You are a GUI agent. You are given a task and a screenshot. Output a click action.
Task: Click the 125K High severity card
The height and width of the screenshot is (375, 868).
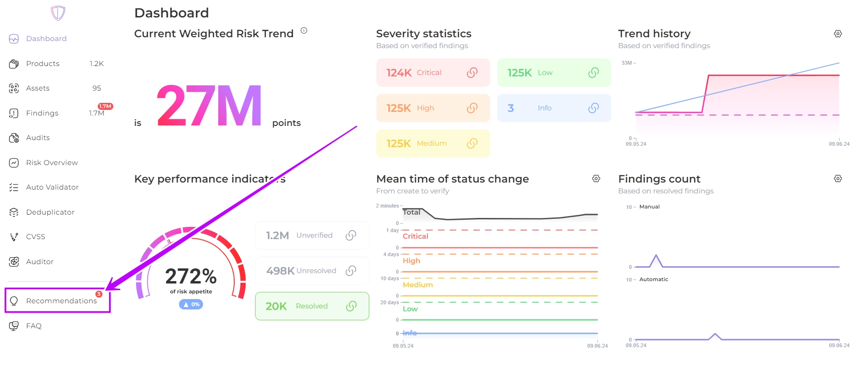click(x=433, y=108)
